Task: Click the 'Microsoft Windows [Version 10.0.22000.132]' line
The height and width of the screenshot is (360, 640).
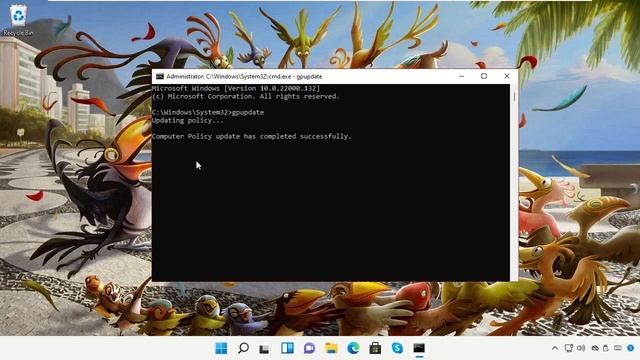Action: point(236,88)
